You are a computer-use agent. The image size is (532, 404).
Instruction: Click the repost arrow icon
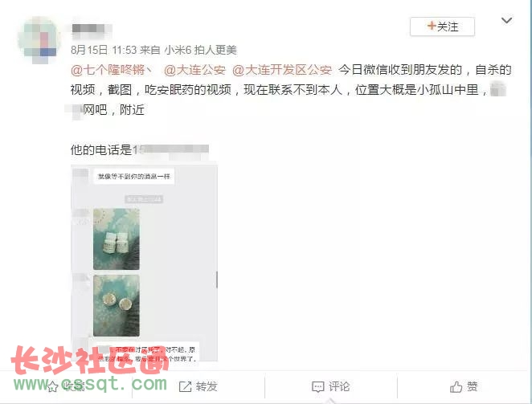[x=186, y=386]
